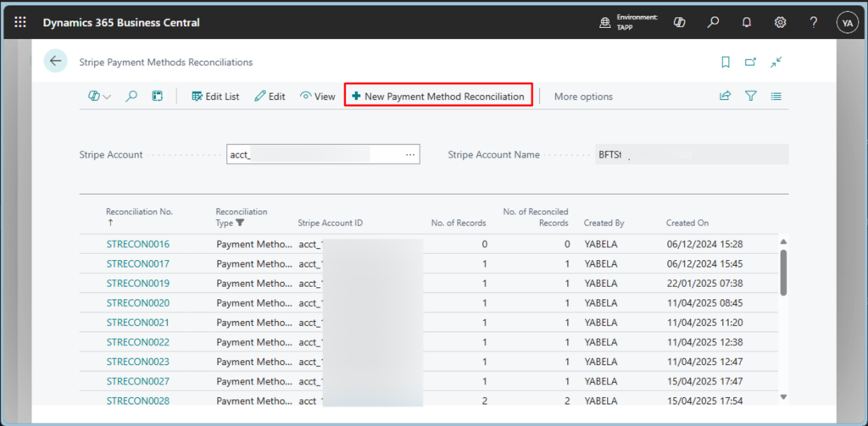Open the Settings gear menu

(x=781, y=22)
